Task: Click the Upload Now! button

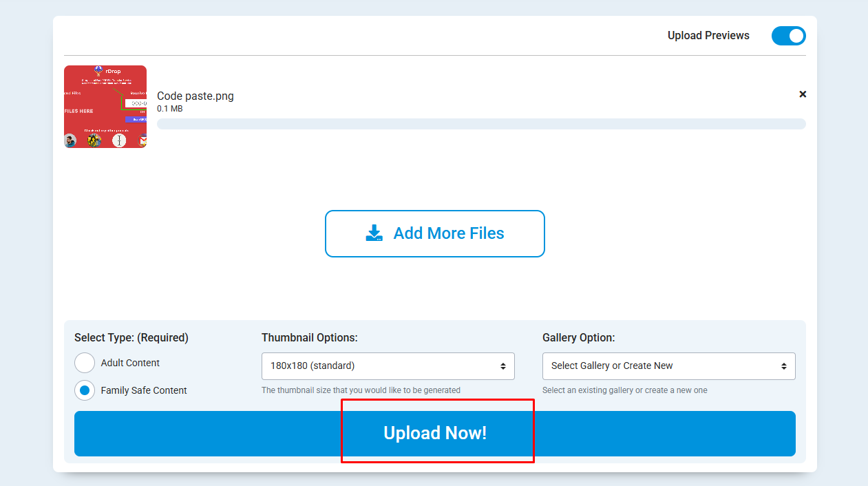Action: [435, 434]
